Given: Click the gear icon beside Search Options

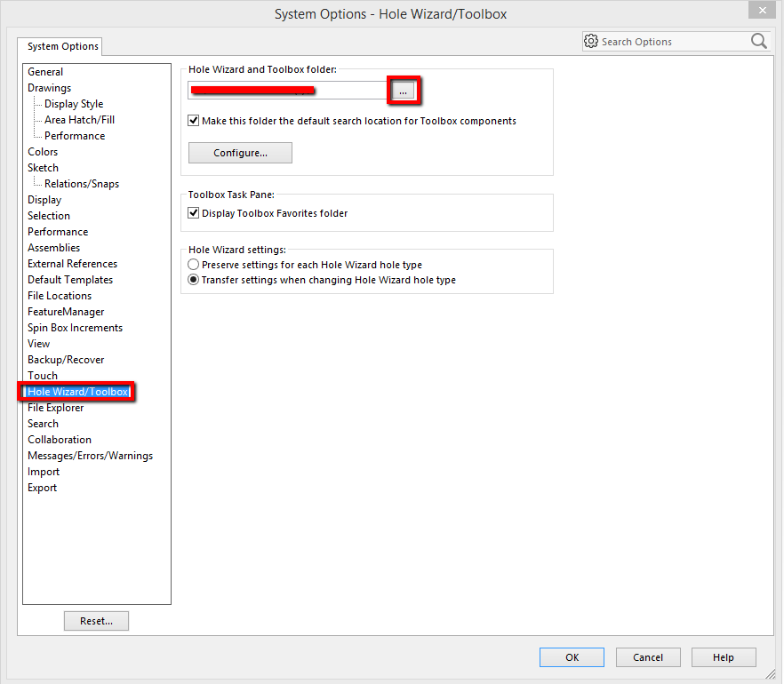Looking at the screenshot, I should click(x=591, y=41).
